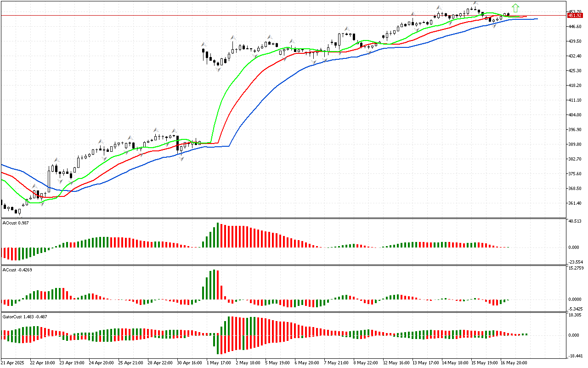
Task: Click the GatorCust 1.483 -0.487 label
Action: [25, 316]
